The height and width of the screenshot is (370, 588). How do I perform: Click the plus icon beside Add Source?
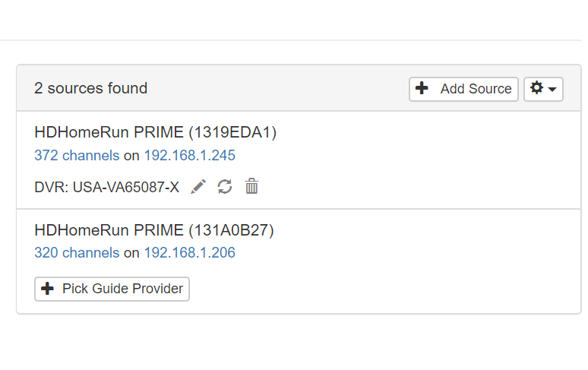pos(422,89)
